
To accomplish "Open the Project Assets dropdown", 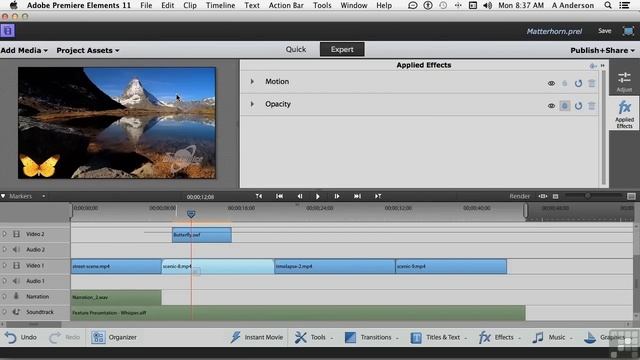I will pyautogui.click(x=88, y=50).
